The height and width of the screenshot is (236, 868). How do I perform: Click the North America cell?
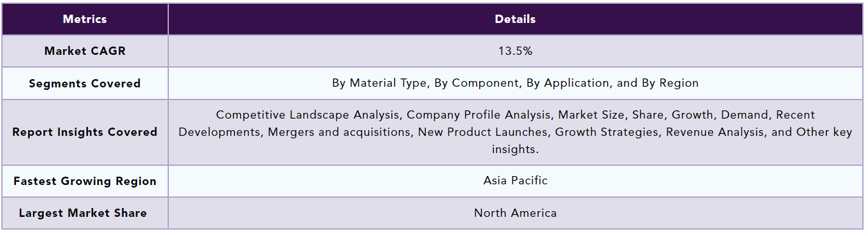pos(516,213)
